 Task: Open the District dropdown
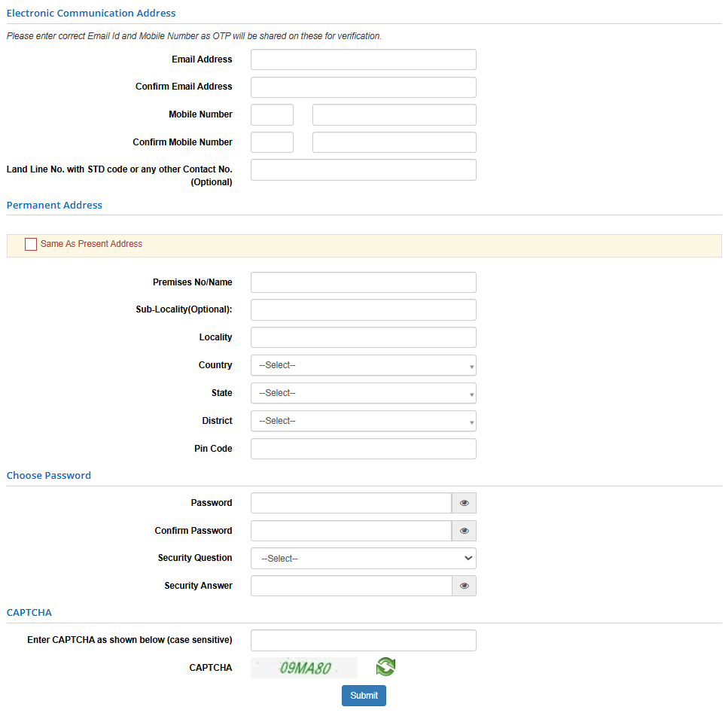363,421
